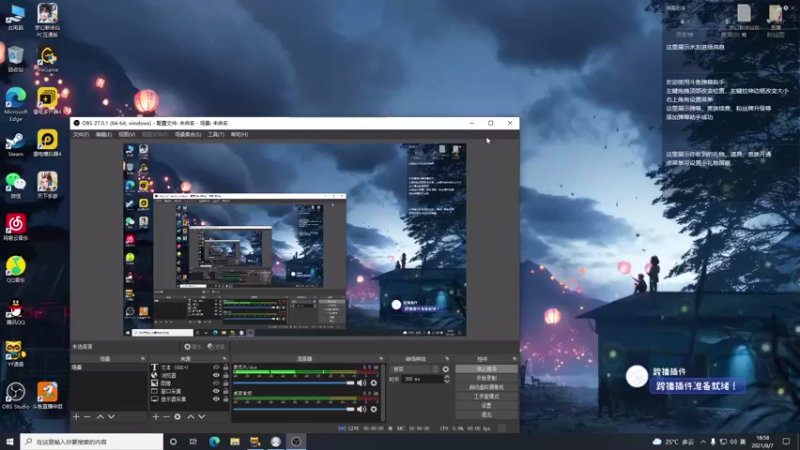Click the 启动虚拟摄像机 virtual camera button

(486, 387)
